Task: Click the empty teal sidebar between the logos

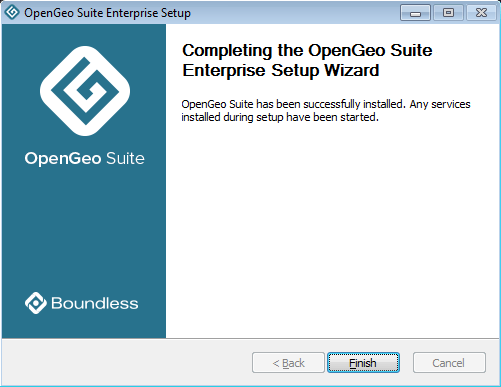Action: point(84,230)
